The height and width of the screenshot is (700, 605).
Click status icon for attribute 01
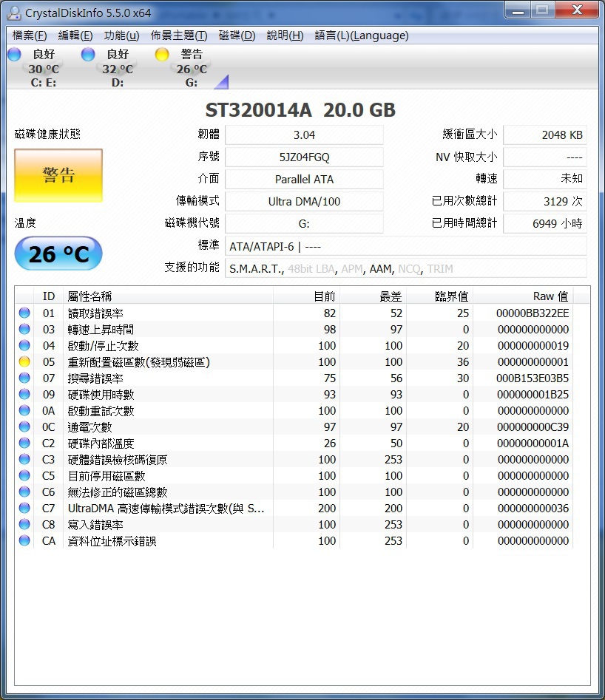[x=24, y=313]
